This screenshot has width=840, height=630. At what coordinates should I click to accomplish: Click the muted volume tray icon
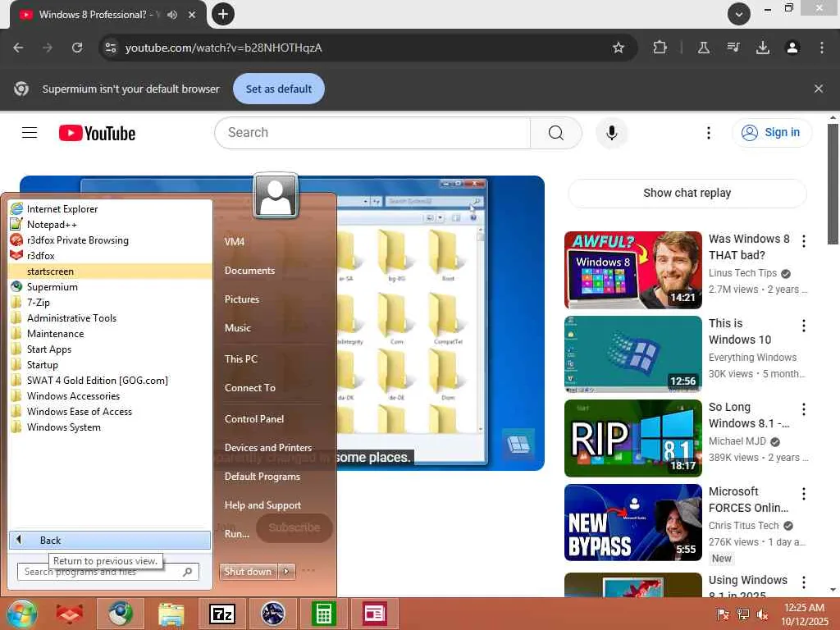click(x=762, y=614)
